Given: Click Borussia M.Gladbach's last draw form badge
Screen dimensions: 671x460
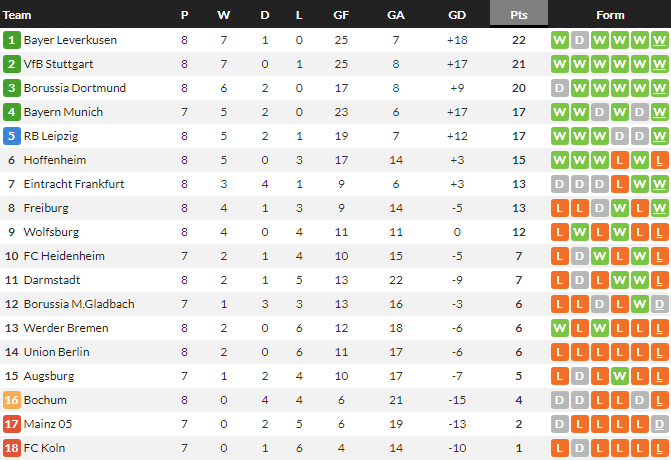Looking at the screenshot, I should tap(659, 304).
